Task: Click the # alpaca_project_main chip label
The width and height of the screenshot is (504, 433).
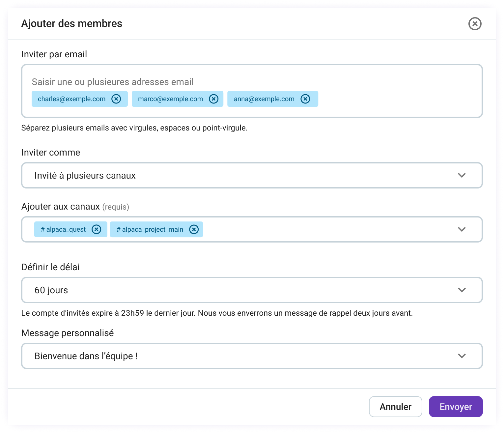Action: point(150,229)
